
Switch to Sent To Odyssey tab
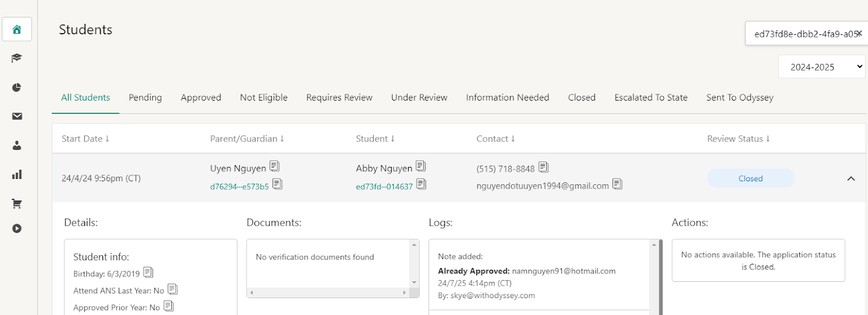click(x=740, y=98)
